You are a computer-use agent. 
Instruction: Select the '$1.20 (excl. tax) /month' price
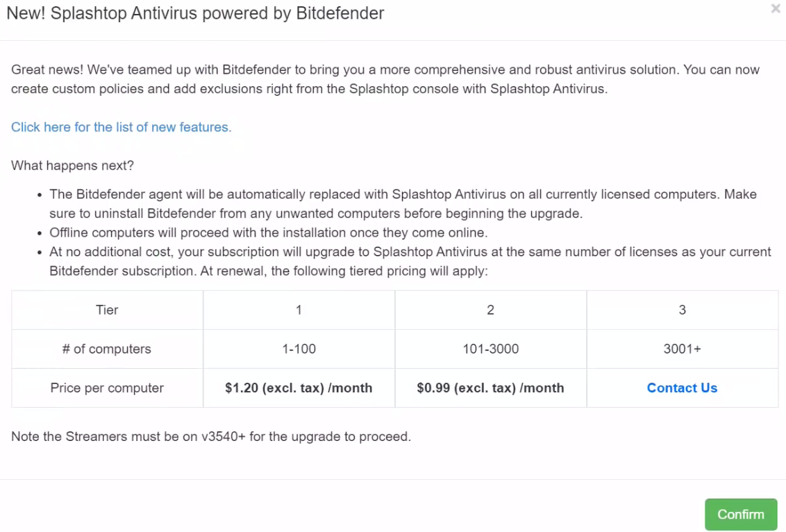coord(299,388)
